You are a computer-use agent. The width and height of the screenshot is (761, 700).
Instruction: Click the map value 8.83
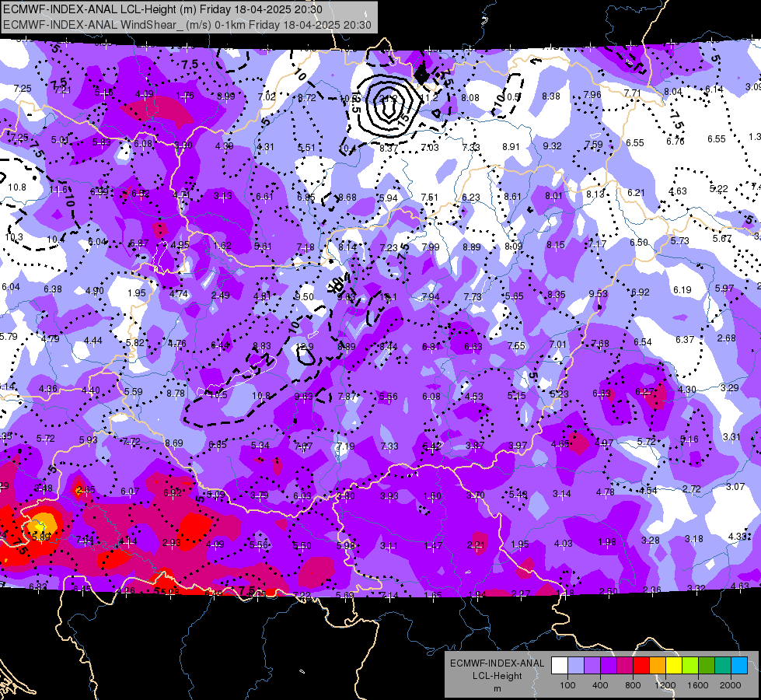262,345
